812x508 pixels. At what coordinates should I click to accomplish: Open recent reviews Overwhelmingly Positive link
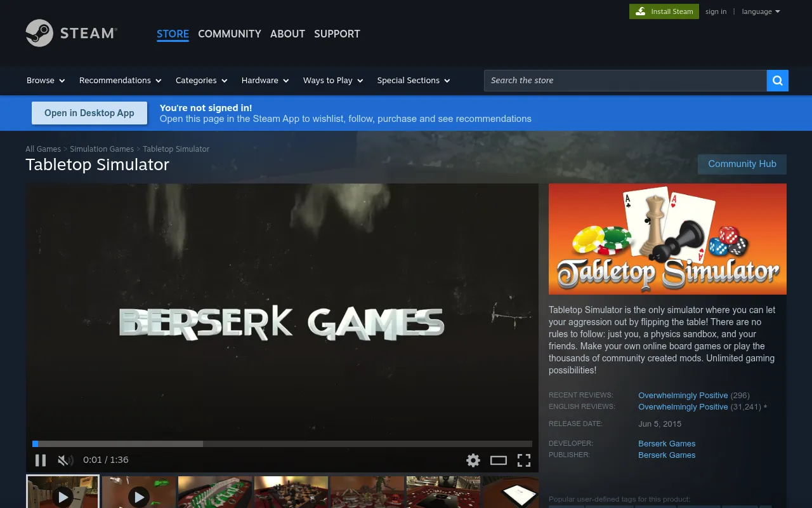683,396
